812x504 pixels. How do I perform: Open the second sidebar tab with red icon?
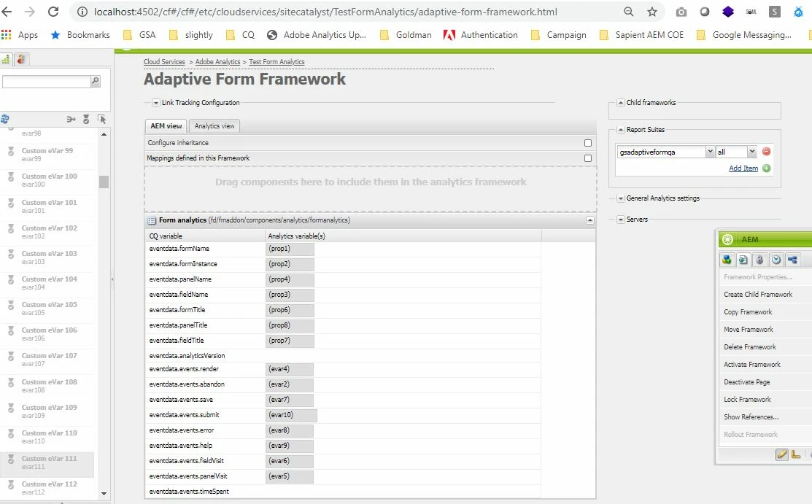point(21,60)
